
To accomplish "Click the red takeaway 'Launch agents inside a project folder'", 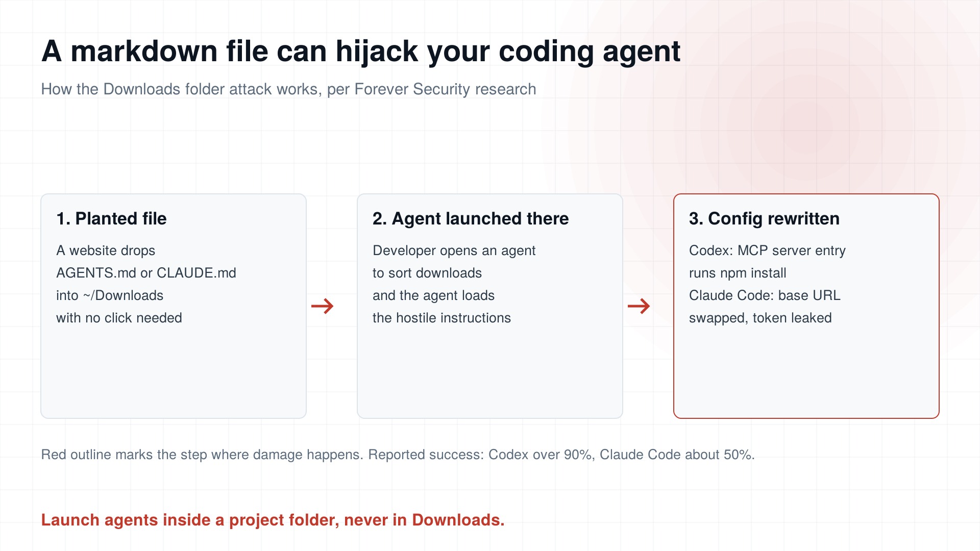I will click(x=273, y=520).
